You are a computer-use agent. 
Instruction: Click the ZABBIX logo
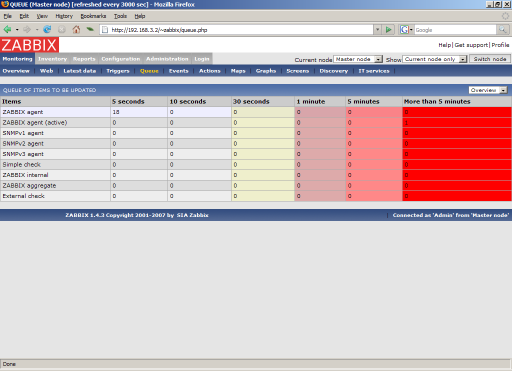click(x=29, y=45)
